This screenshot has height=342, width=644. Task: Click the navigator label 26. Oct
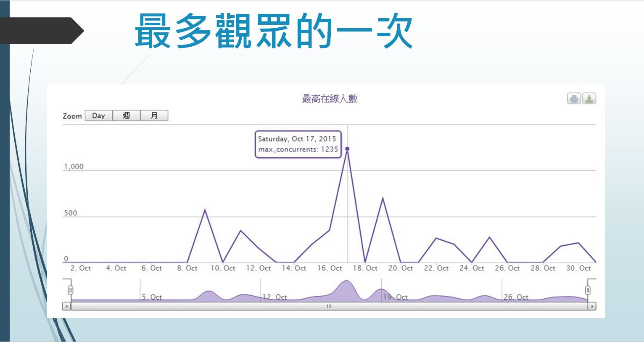coord(516,297)
